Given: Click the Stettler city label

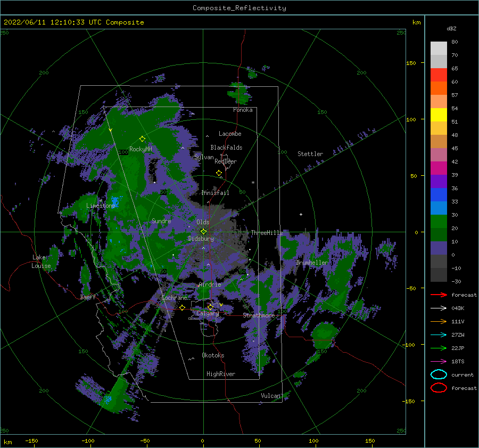Looking at the screenshot, I should tap(310, 154).
